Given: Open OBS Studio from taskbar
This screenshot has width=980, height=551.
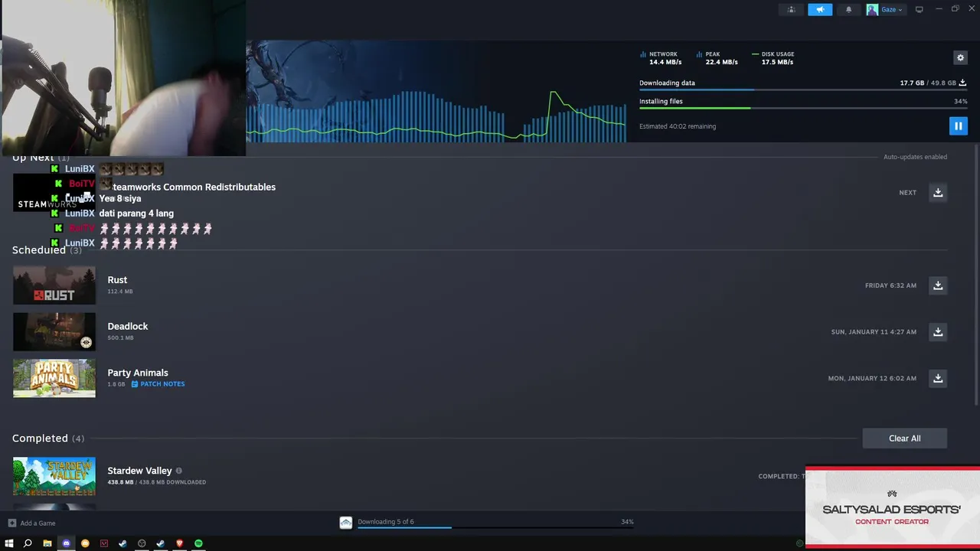Looking at the screenshot, I should click(x=142, y=543).
